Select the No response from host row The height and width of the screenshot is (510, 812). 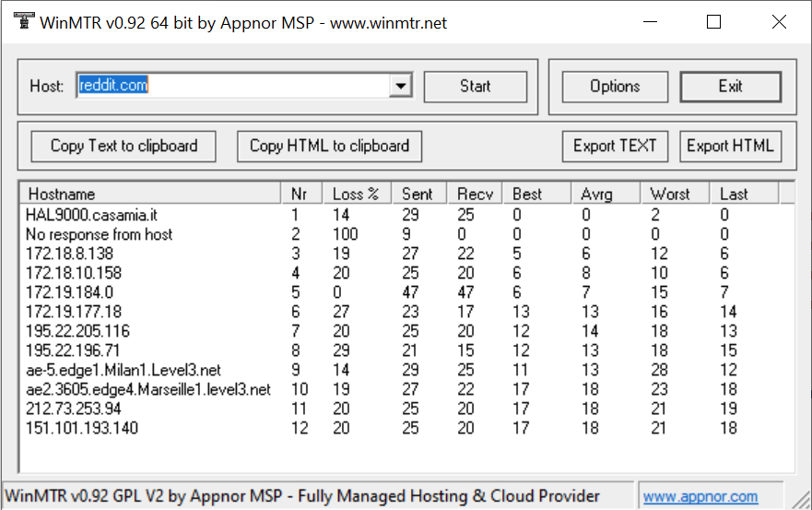[x=406, y=234]
